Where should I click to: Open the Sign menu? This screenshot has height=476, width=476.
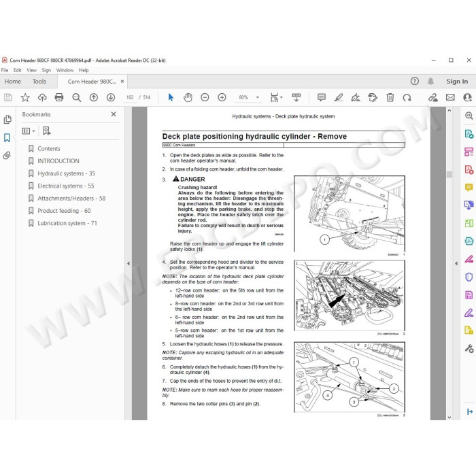pos(46,70)
